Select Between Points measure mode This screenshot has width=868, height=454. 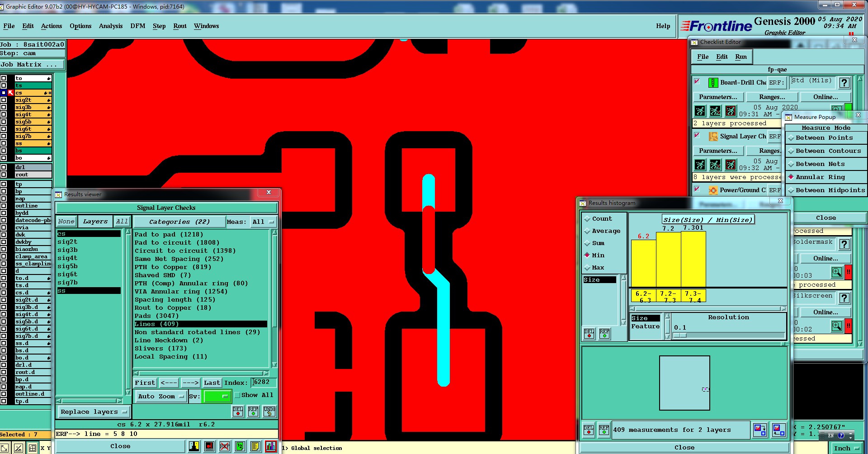pos(826,138)
